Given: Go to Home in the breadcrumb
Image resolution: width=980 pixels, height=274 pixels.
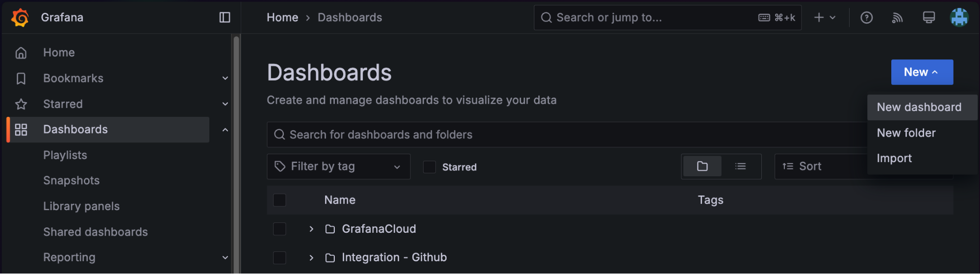Looking at the screenshot, I should click(x=282, y=18).
